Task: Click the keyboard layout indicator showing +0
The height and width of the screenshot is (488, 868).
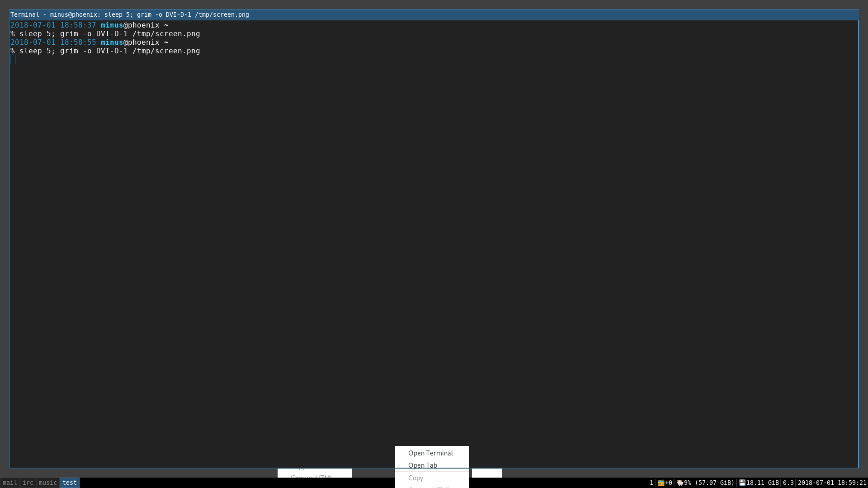Action: 669,483
